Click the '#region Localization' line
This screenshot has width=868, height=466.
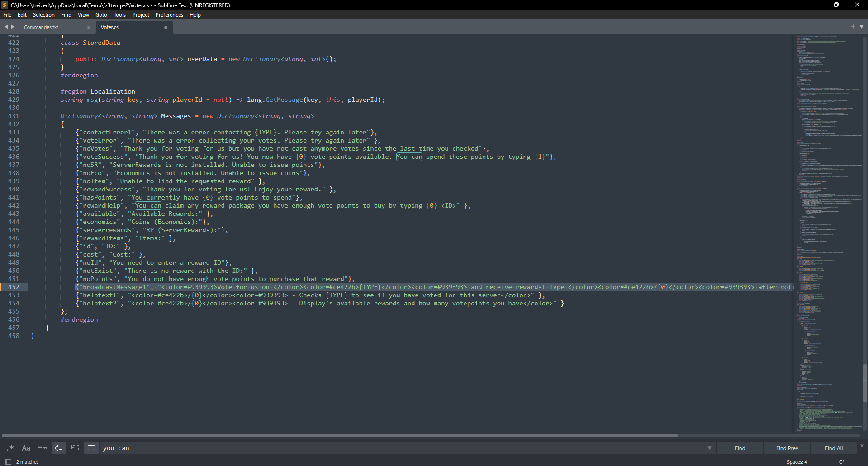point(98,91)
